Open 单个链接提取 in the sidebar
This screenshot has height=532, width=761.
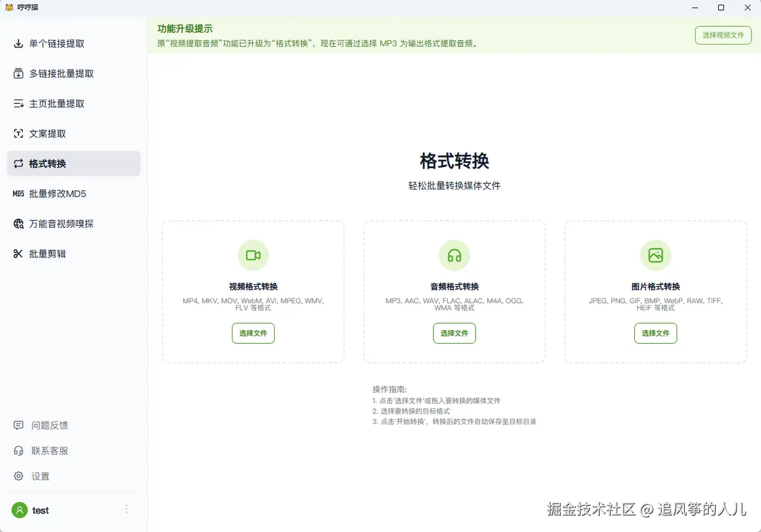pos(74,43)
